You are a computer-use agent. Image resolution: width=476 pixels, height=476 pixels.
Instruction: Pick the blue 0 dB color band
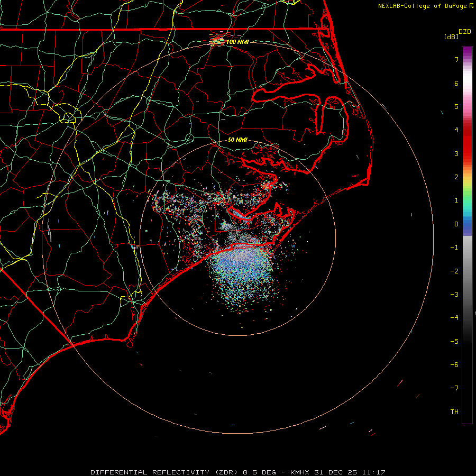467,225
